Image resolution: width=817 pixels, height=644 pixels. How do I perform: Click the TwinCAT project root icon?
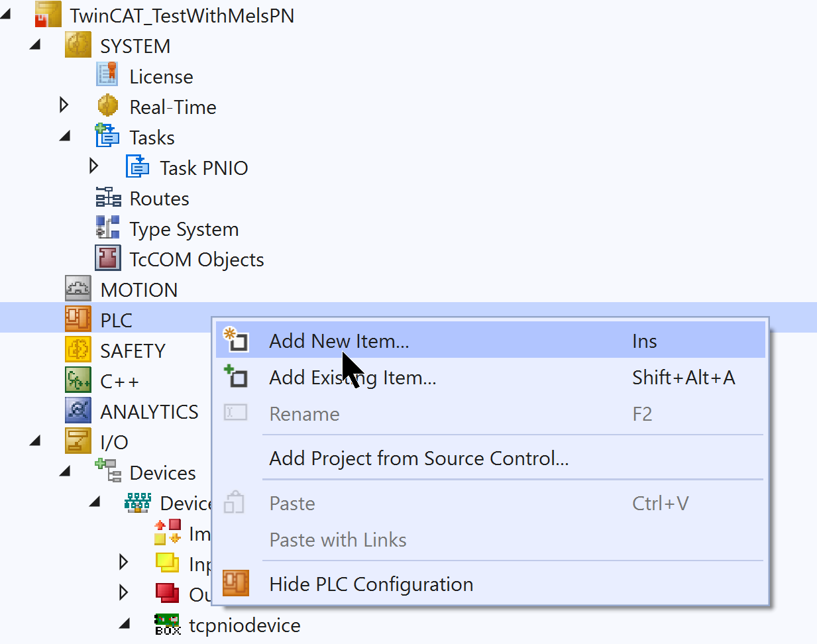pos(48,15)
